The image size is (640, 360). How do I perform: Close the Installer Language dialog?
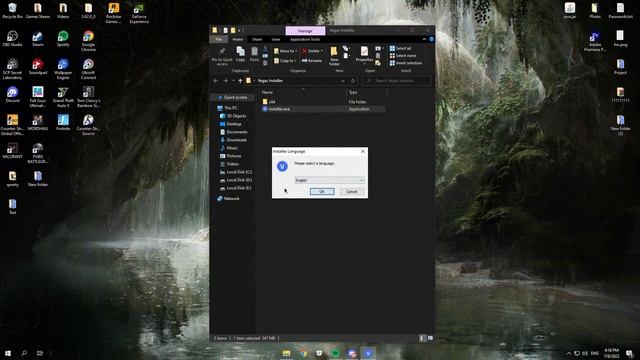(x=363, y=151)
